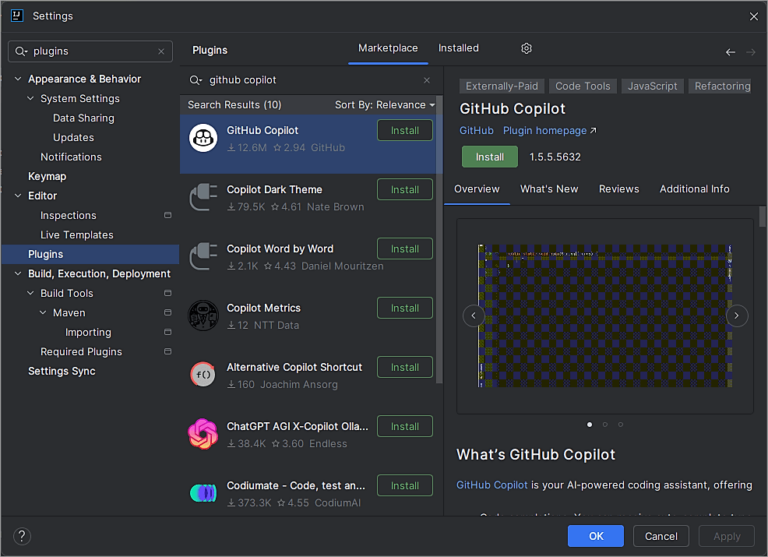Click the Alternative Copilot Shortcut icon
Screen dimensions: 768x557
[203, 375]
